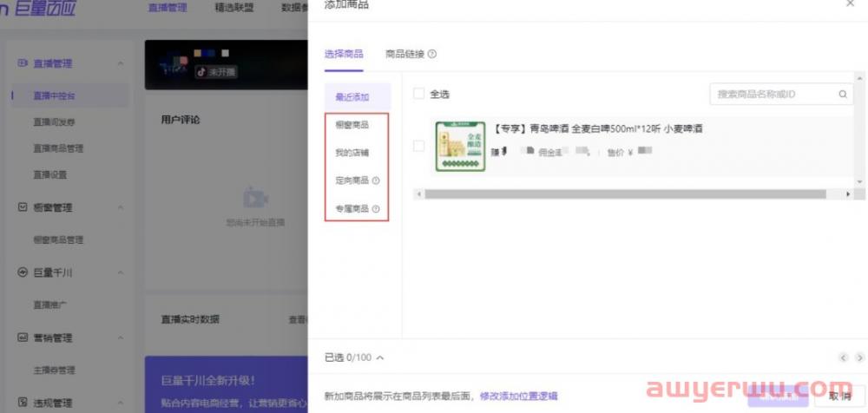868x413 pixels.
Task: Check the 青岛啤酒 product checkbox
Action: pos(419,146)
